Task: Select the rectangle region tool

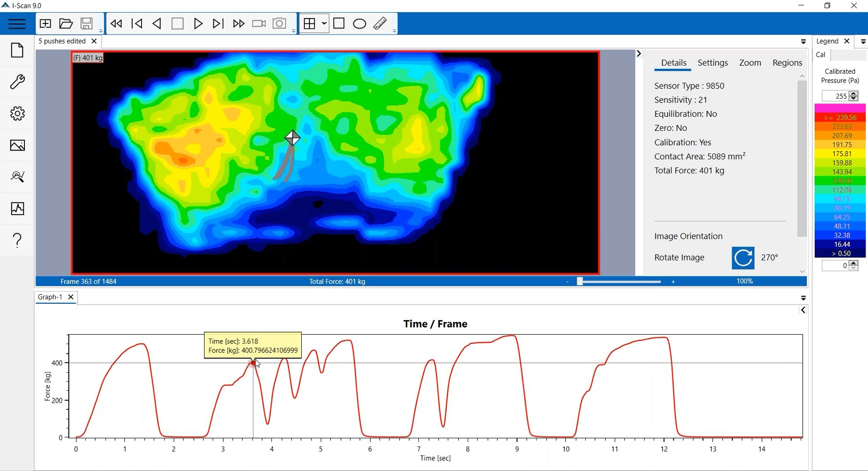Action: click(x=339, y=23)
